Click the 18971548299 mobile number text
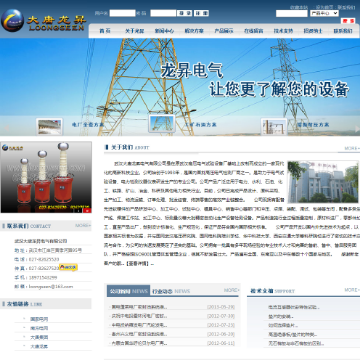 43,277
